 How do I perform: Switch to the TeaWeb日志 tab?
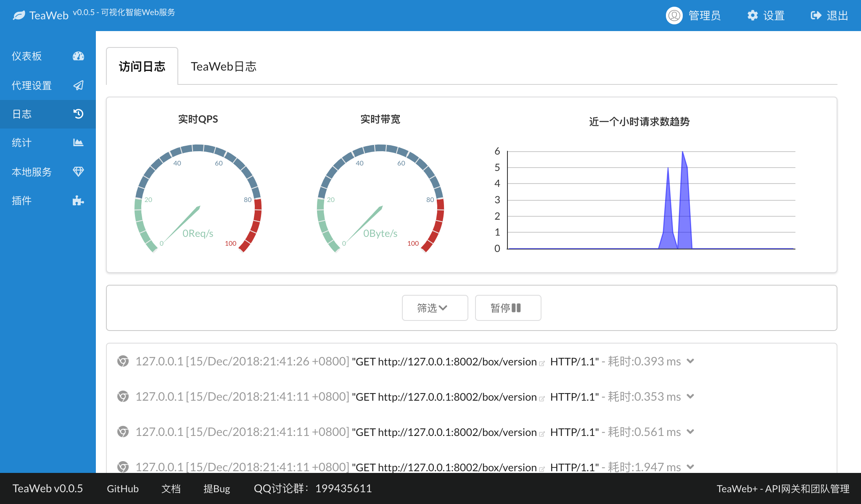[224, 66]
